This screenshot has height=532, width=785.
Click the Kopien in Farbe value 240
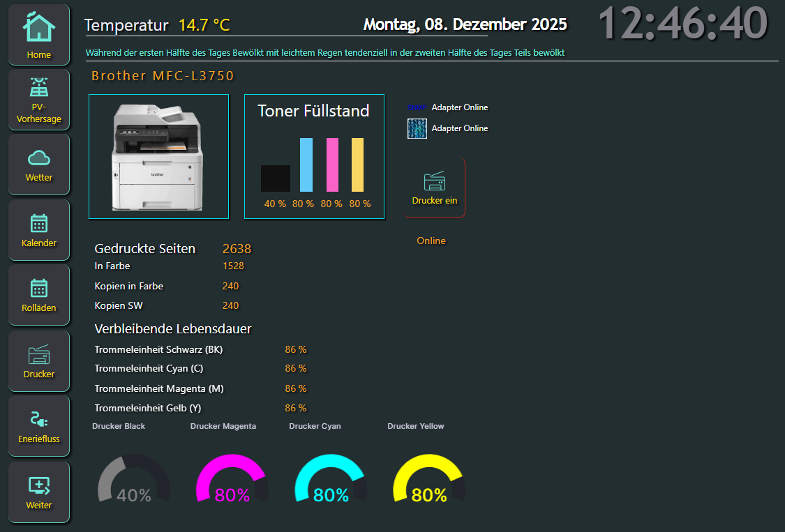coord(231,286)
